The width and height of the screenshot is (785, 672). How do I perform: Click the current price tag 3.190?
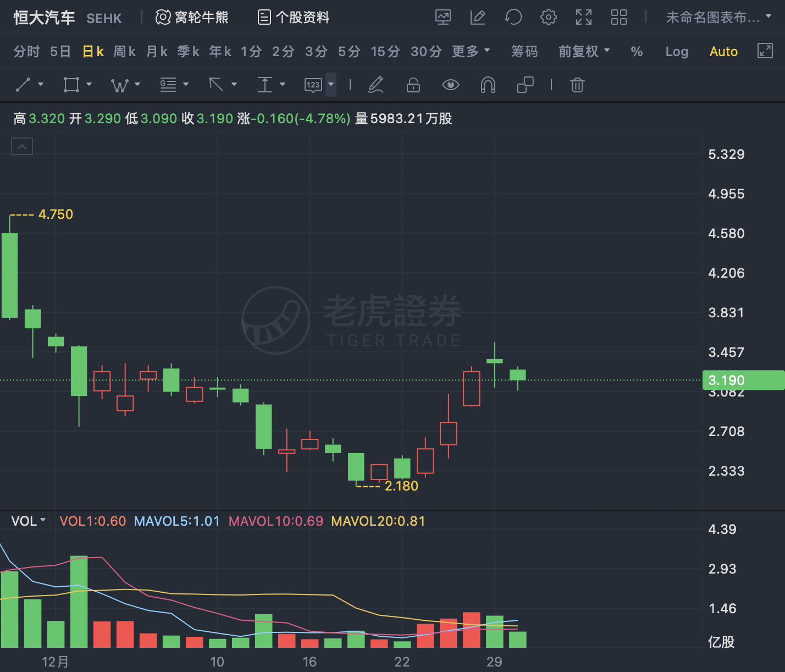tap(743, 380)
